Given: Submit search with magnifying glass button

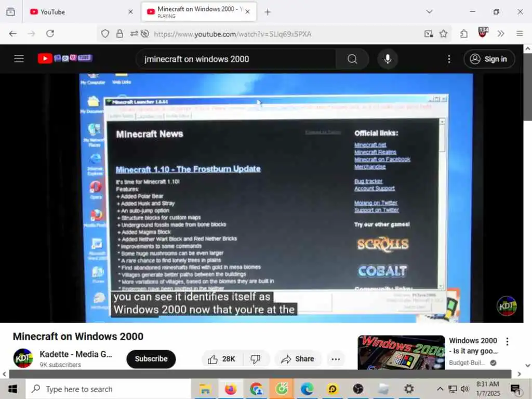Looking at the screenshot, I should click(x=352, y=59).
